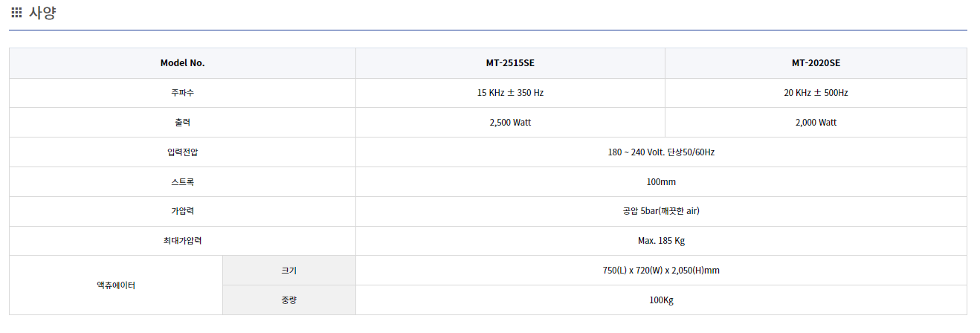Select the 액츄에이터 row label

coord(116,285)
